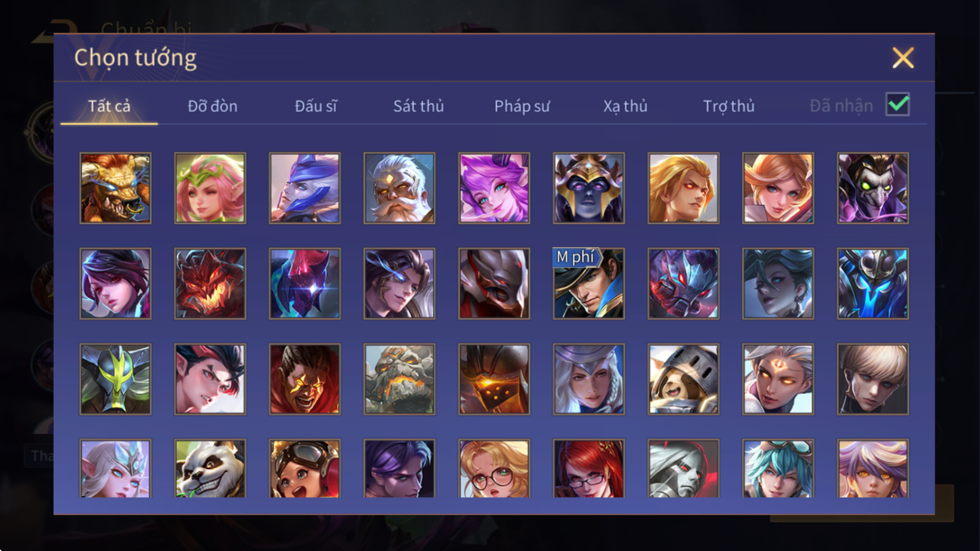980x551 pixels.
Task: Pick the goggles-wearing pilot kid hero
Action: point(305,468)
